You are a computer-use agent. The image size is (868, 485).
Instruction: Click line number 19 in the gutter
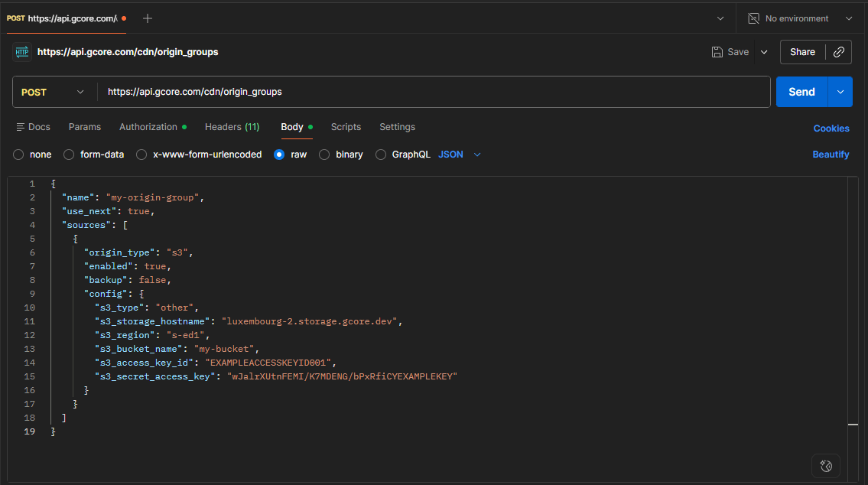[29, 432]
